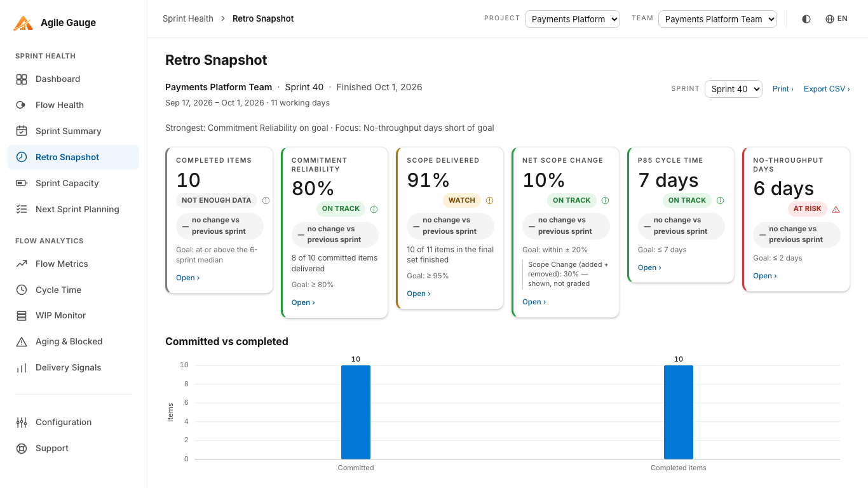Click the WIP Monitor stack icon
This screenshot has height=488, width=868.
tap(22, 316)
